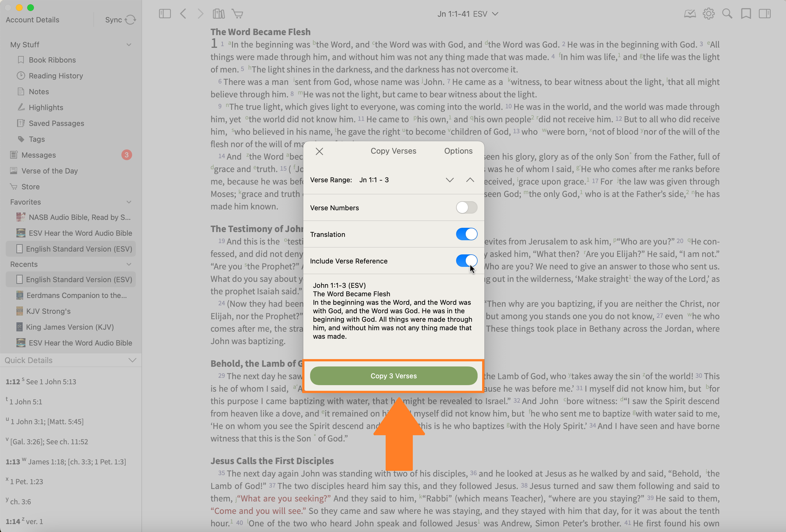Enable the Verse Numbers switch
Viewport: 786px width, 532px height.
tap(466, 208)
